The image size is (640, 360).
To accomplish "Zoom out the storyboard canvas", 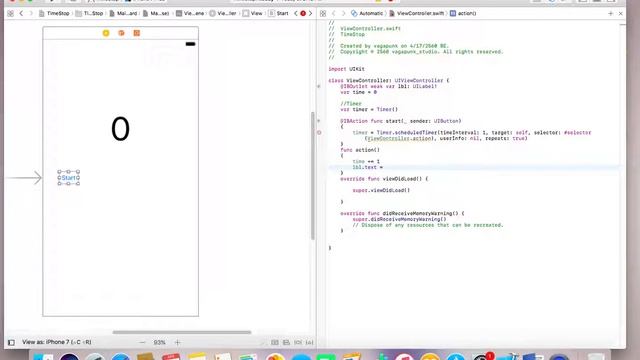I will (142, 342).
